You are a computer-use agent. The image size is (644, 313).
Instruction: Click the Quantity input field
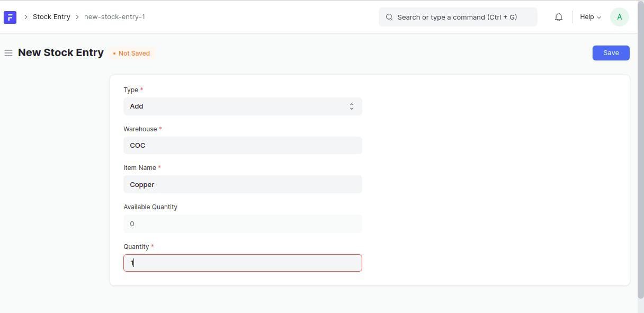pos(243,263)
